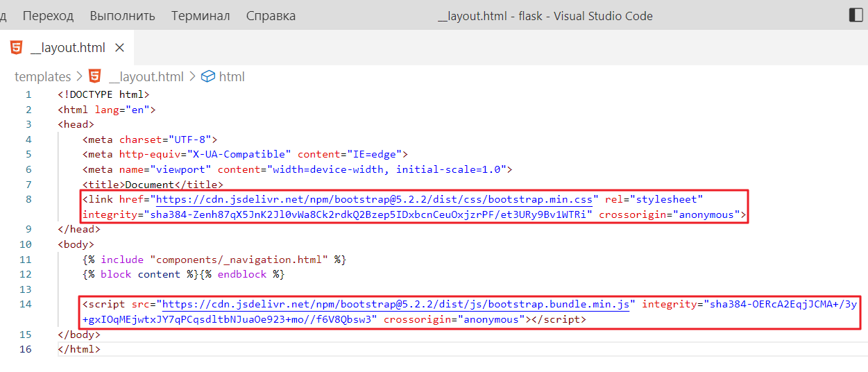The width and height of the screenshot is (868, 372).
Task: Click line number 1 in gutter
Action: (28, 94)
